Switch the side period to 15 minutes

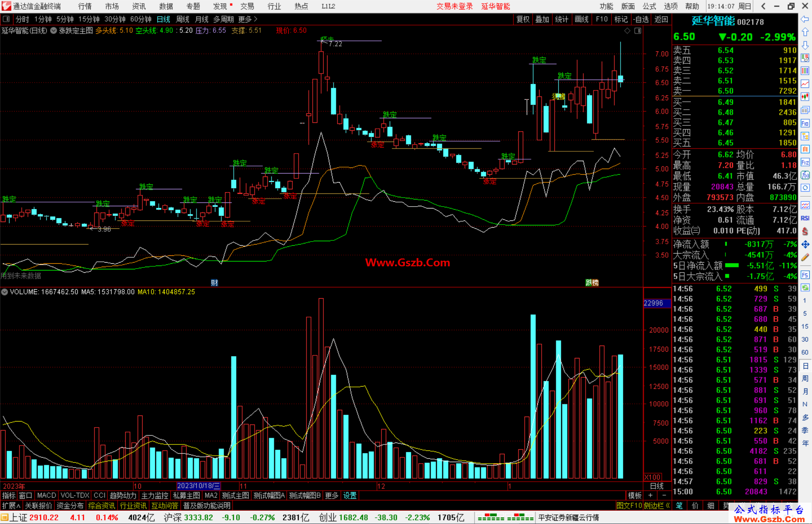[x=804, y=326]
